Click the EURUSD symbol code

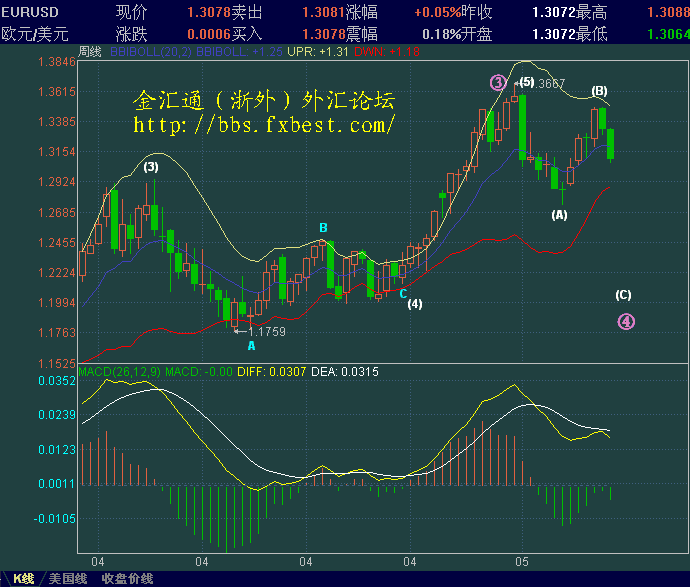point(30,12)
